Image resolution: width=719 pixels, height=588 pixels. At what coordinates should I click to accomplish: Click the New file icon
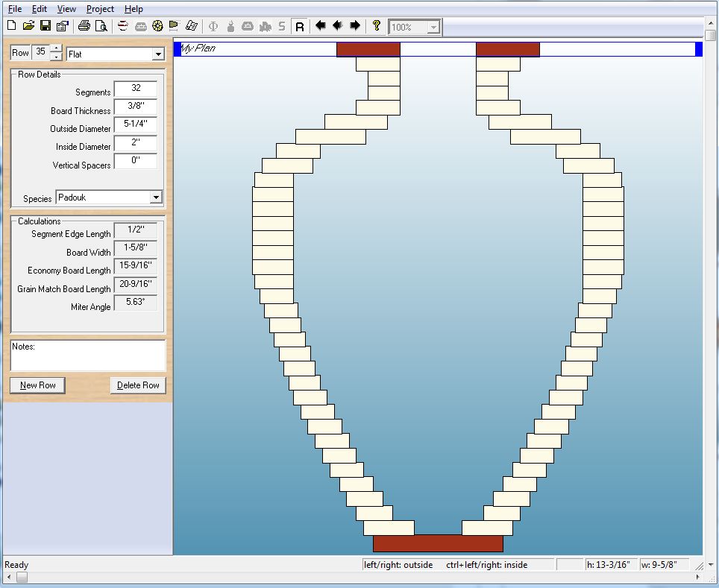coord(10,26)
